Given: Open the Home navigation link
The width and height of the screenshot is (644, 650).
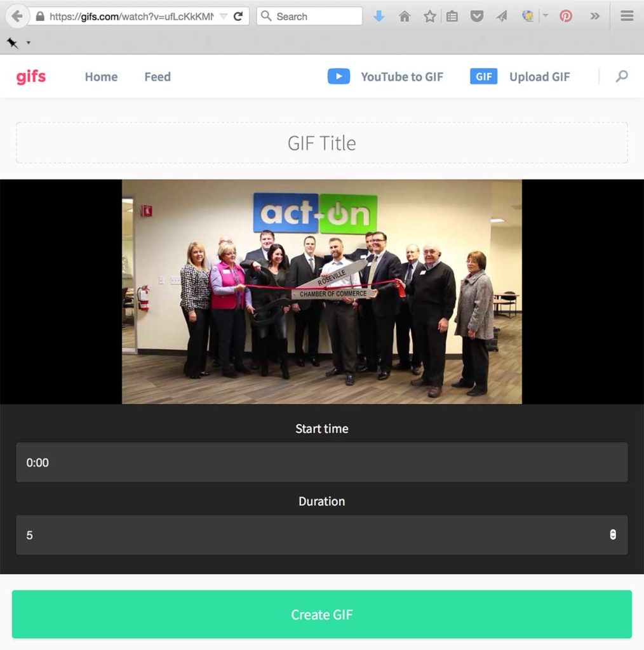Looking at the screenshot, I should click(101, 77).
